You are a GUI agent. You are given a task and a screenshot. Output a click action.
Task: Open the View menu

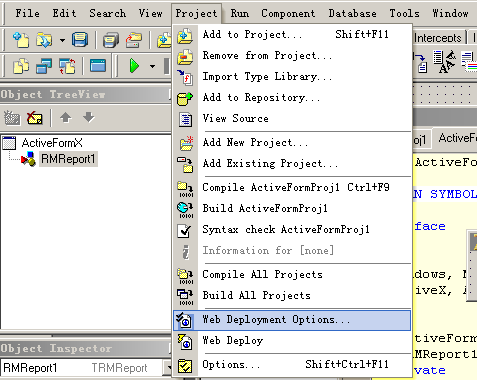coord(150,13)
